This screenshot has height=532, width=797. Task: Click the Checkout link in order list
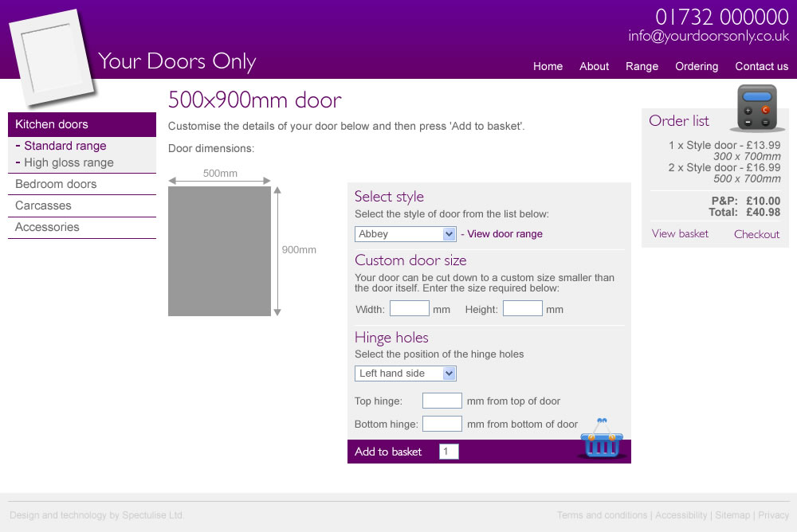coord(756,234)
